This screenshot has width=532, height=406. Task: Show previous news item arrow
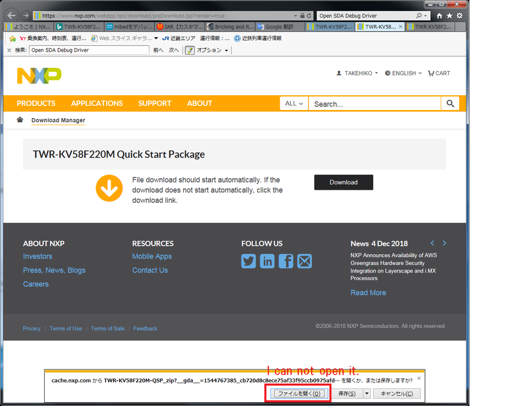[x=432, y=243]
